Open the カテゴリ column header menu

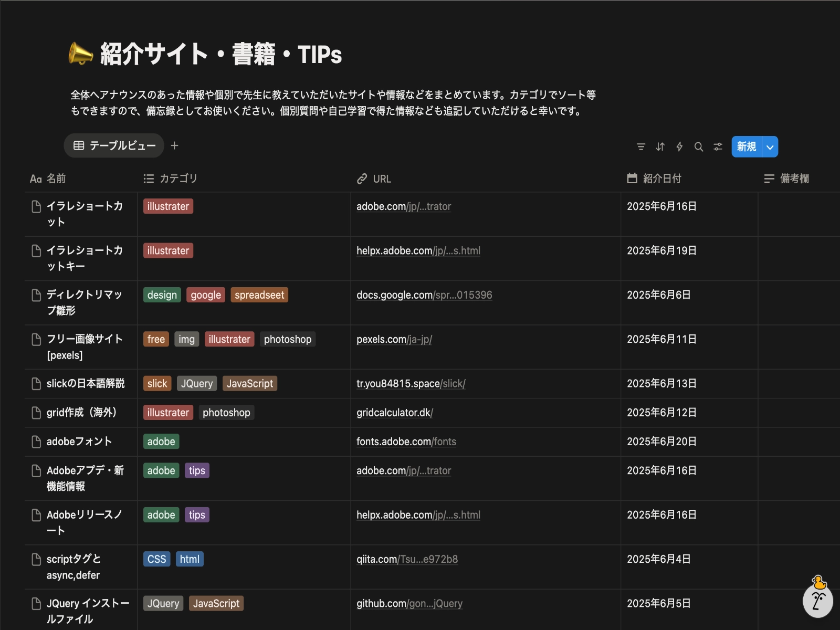(177, 178)
